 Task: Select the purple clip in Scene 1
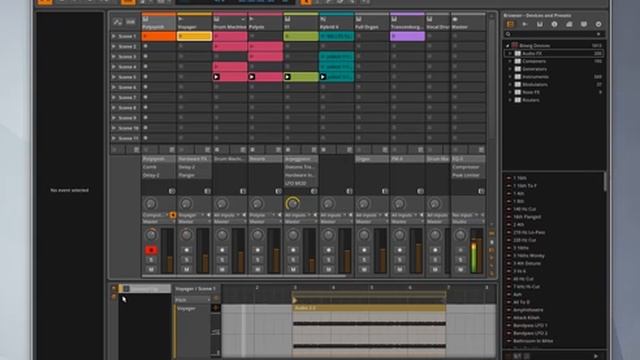tap(407, 36)
